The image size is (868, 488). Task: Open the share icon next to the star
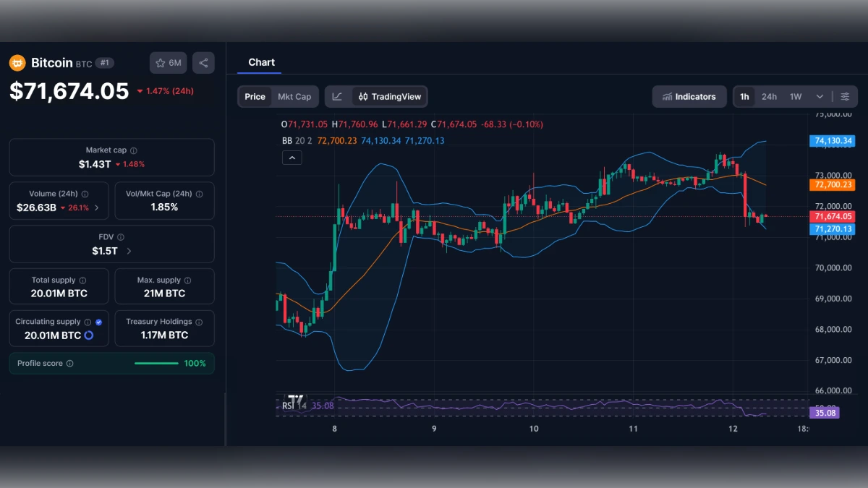point(203,63)
